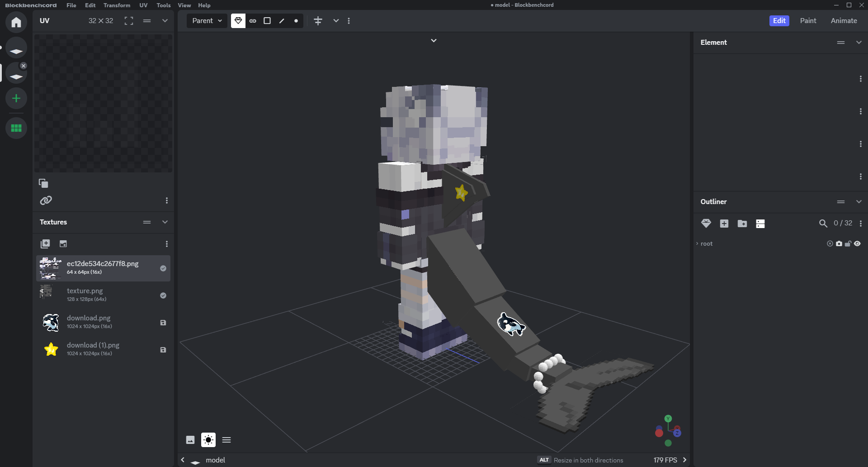Select the move gizmo tool in toolbar
868x467 pixels.
coord(318,21)
